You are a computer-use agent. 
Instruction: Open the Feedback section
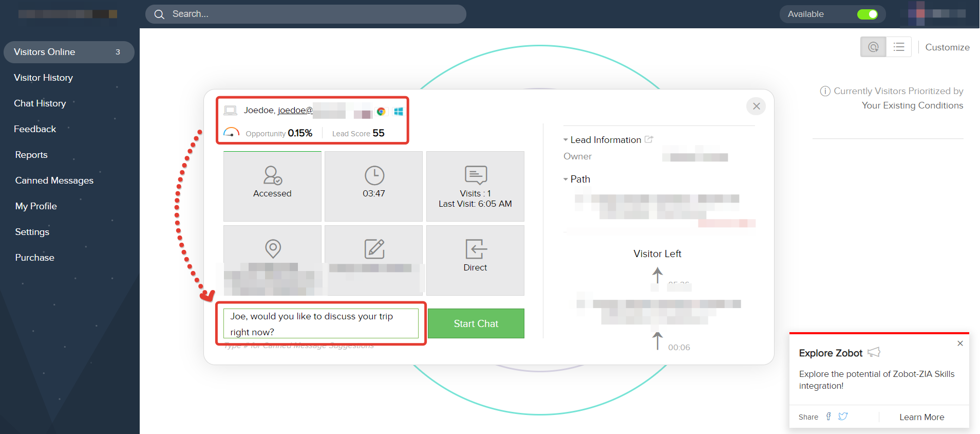pos(35,129)
